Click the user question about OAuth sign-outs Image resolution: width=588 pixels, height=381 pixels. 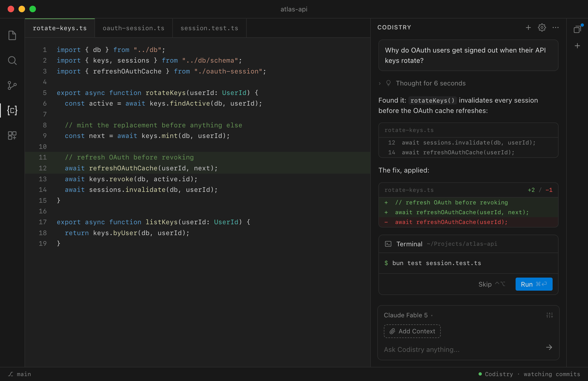tap(468, 55)
